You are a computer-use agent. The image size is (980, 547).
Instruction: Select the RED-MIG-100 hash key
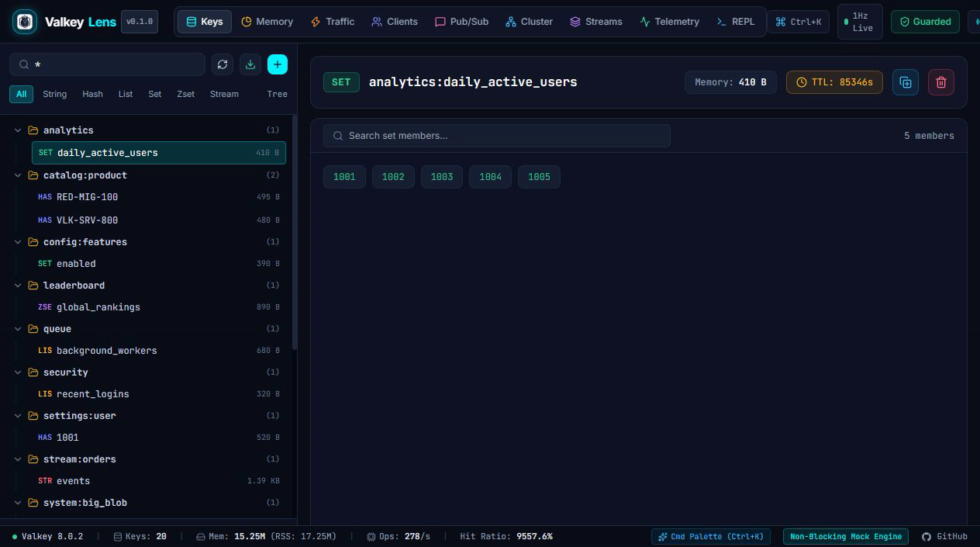159,197
